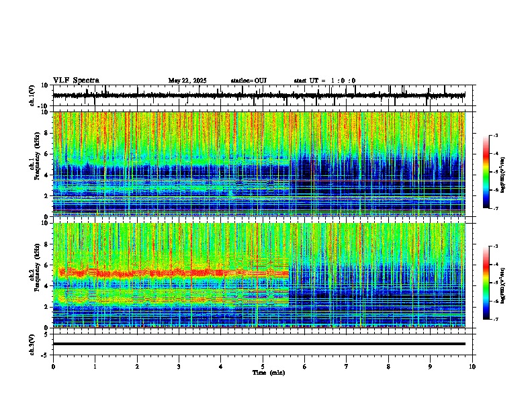Viewport: 532px width, 411px height.
Task: Click the "ch.3(V)" axis label
Action: [x=32, y=345]
